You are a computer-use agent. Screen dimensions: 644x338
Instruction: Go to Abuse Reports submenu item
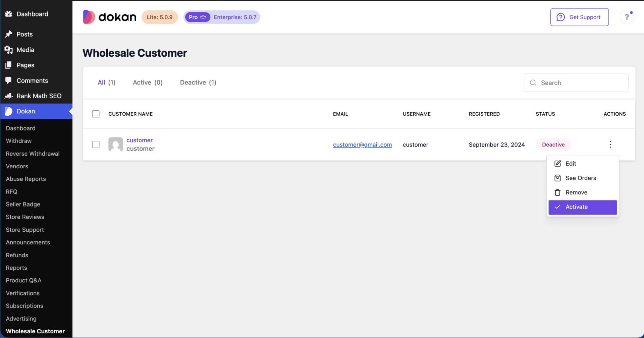[x=26, y=179]
